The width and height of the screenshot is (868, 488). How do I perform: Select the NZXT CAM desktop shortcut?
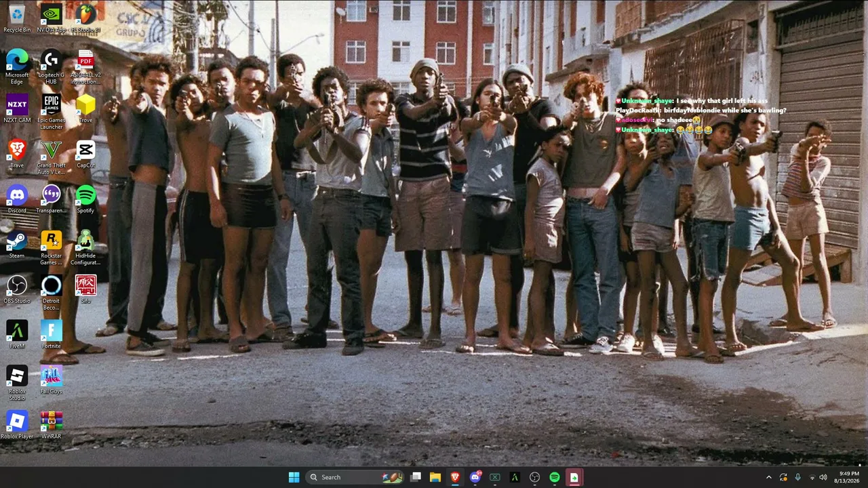[x=17, y=108]
